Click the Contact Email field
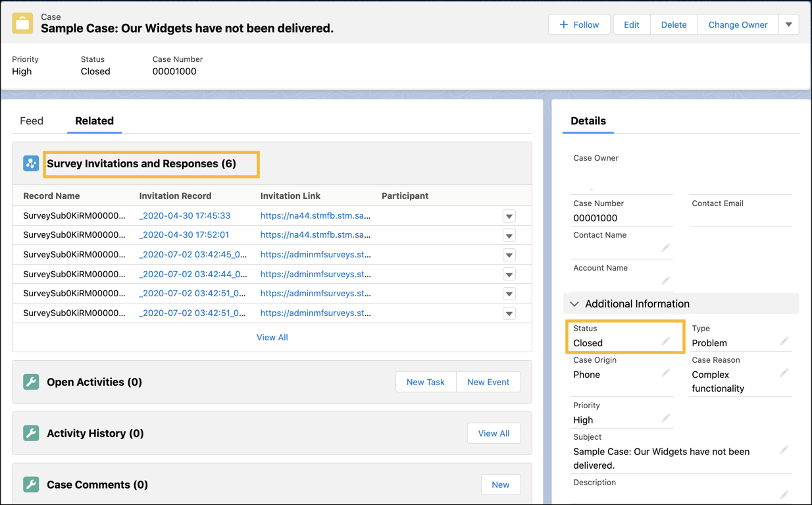Screen dimensions: 812x505 pos(740,211)
